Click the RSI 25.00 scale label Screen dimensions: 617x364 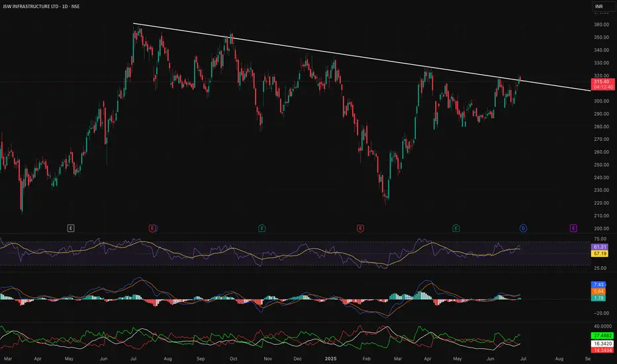click(600, 269)
